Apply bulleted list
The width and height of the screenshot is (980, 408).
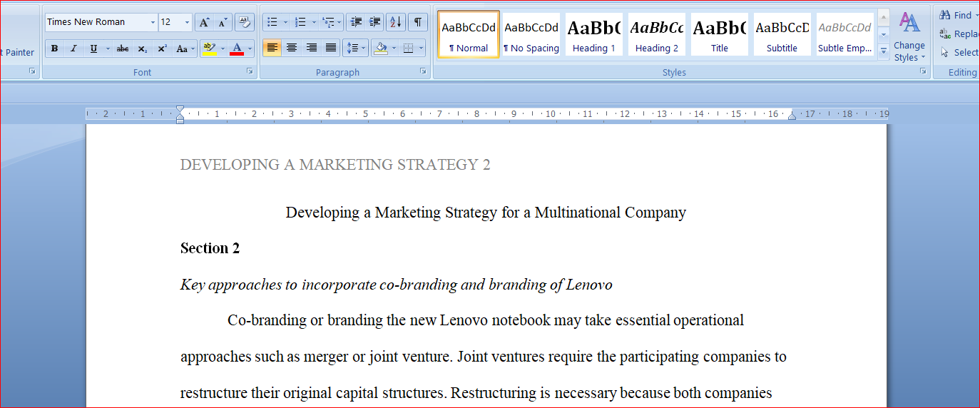271,22
